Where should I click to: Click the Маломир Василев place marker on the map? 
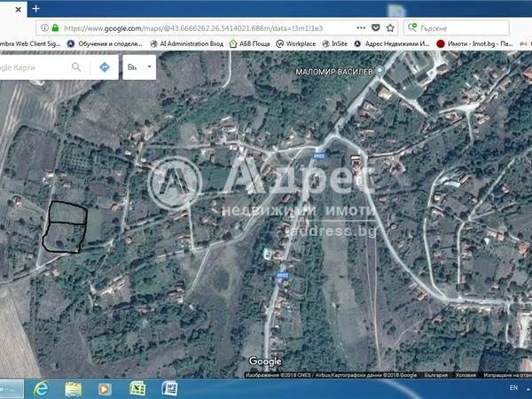click(379, 69)
